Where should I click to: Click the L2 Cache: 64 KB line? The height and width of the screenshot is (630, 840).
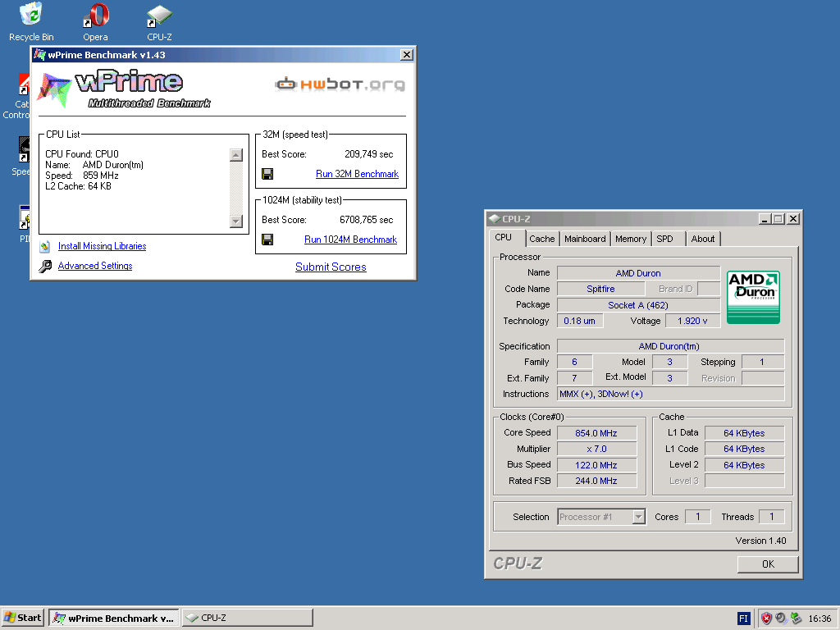pos(78,186)
